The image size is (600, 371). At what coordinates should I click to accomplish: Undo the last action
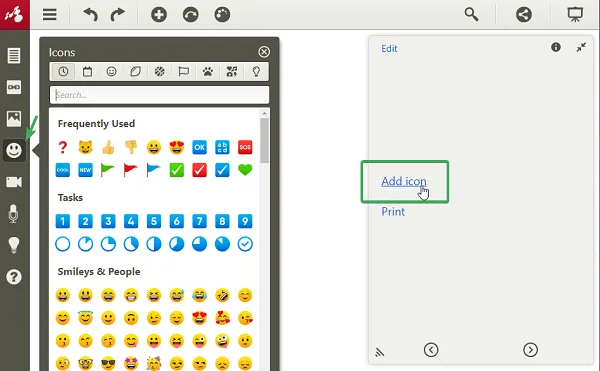(91, 15)
